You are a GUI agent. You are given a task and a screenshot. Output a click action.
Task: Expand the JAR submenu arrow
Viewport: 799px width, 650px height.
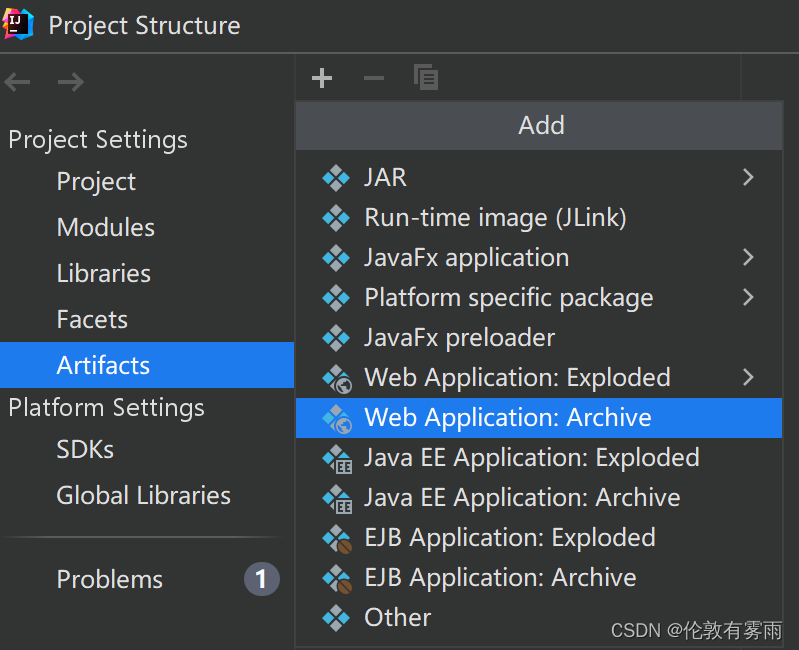(748, 177)
